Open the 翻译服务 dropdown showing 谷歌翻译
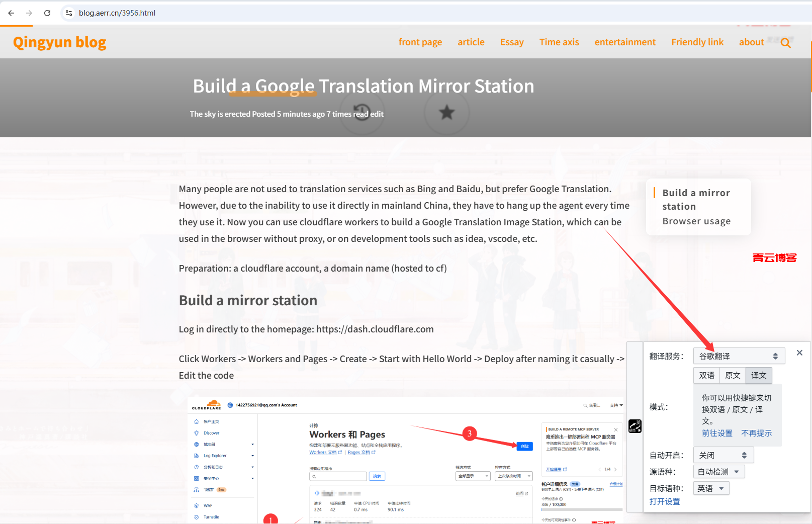 (739, 356)
